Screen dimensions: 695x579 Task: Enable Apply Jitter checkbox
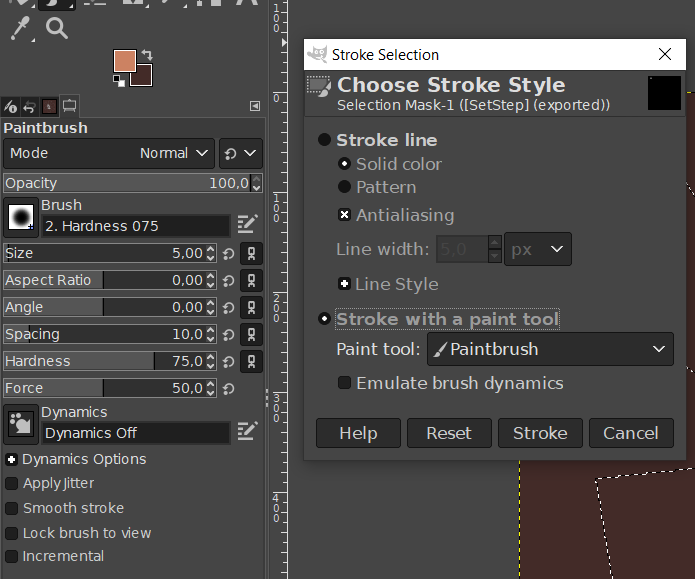(12, 483)
